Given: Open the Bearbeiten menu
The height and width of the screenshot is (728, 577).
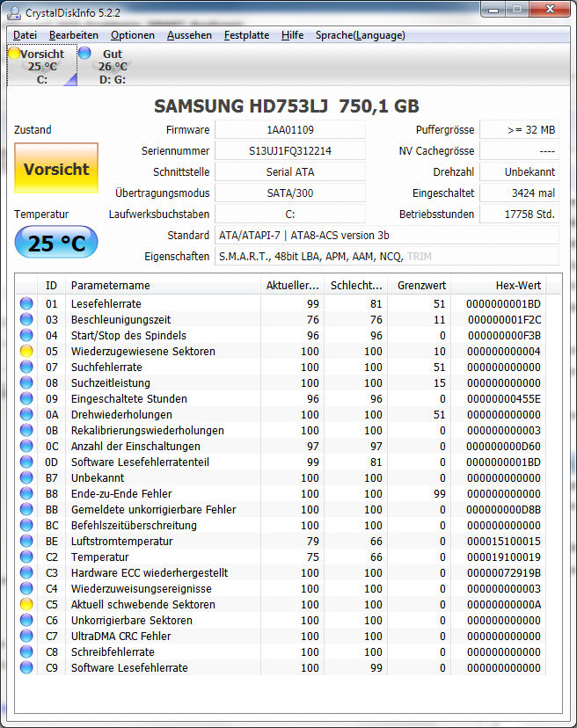Looking at the screenshot, I should 74,35.
